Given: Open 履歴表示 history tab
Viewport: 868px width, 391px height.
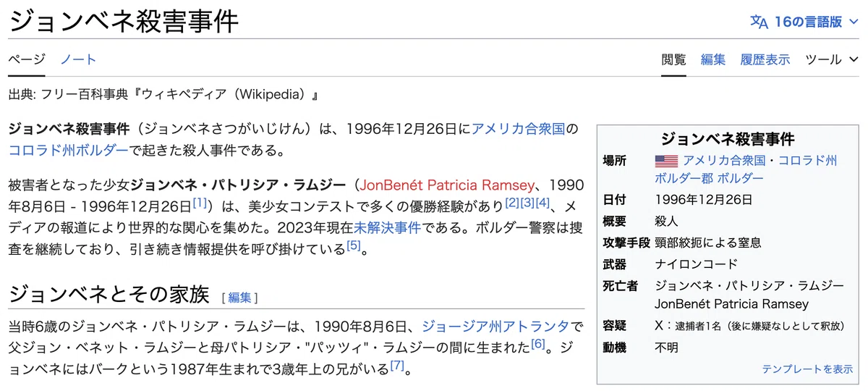Looking at the screenshot, I should click(x=765, y=59).
